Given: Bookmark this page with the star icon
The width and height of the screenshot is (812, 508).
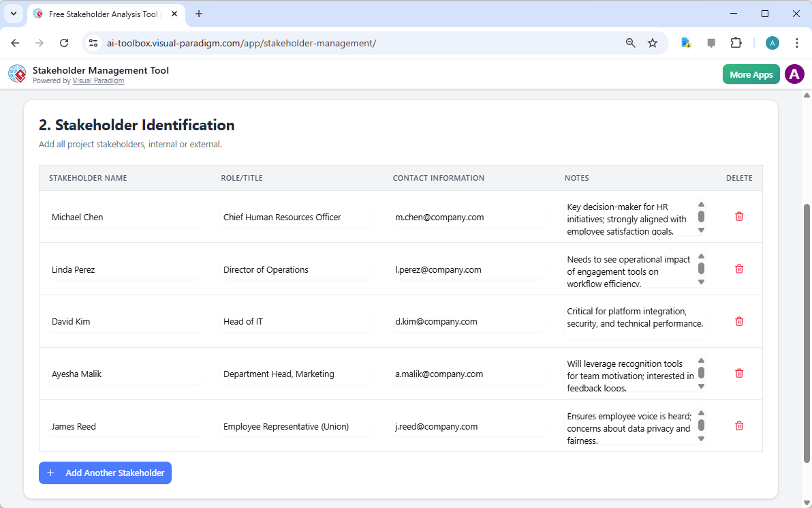Looking at the screenshot, I should point(653,42).
